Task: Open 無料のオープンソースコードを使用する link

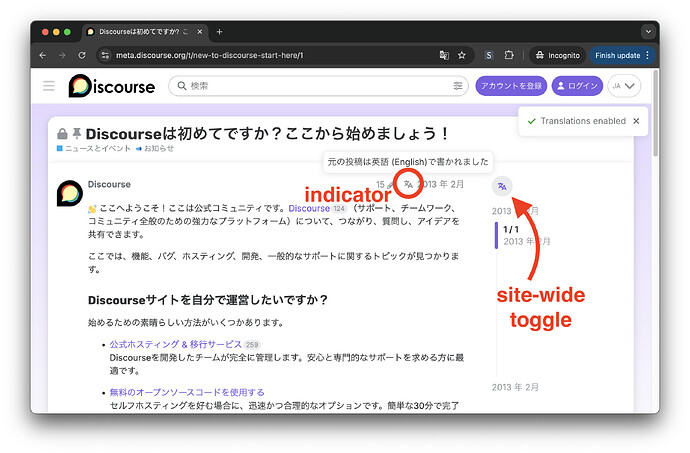Action: 187,392
